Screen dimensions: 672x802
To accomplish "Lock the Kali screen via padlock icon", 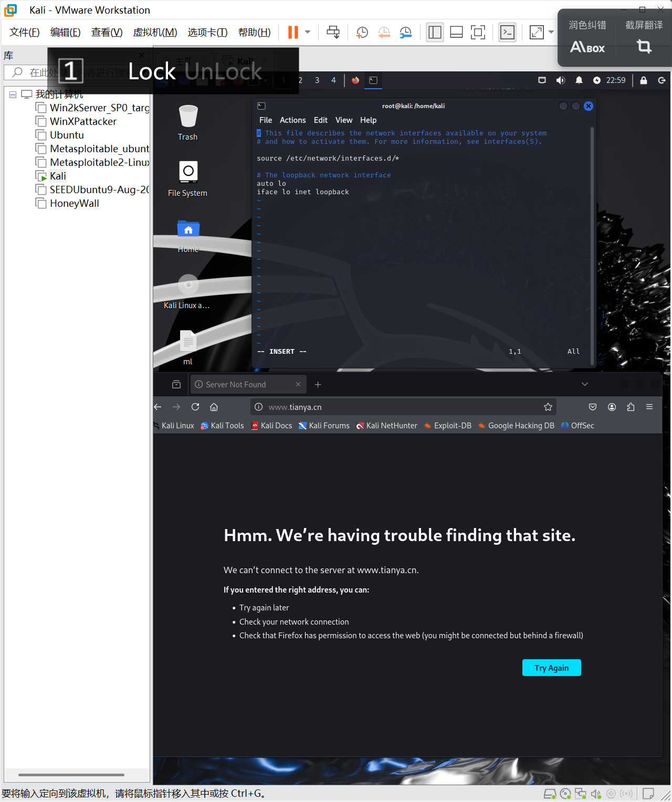I will click(x=644, y=80).
